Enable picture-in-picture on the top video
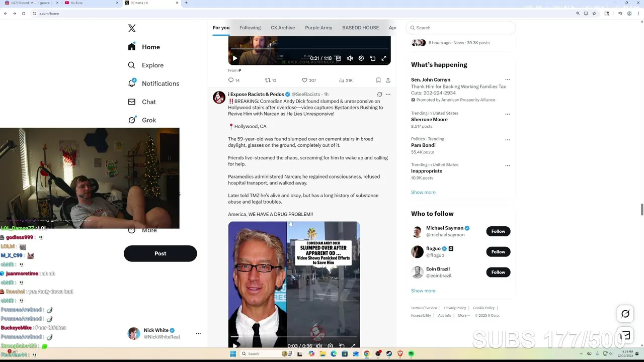This screenshot has width=644, height=362. [x=373, y=58]
